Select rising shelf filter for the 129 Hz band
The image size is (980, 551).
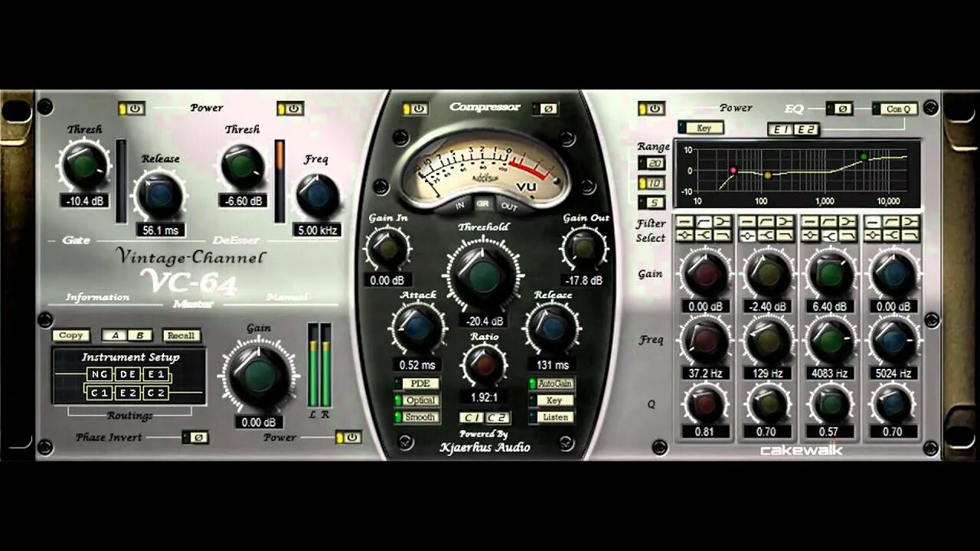point(766,221)
